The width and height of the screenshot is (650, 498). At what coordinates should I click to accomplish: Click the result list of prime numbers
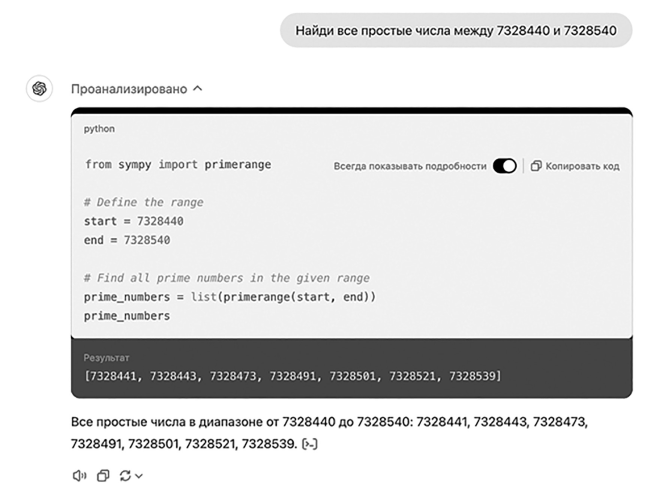tap(292, 376)
